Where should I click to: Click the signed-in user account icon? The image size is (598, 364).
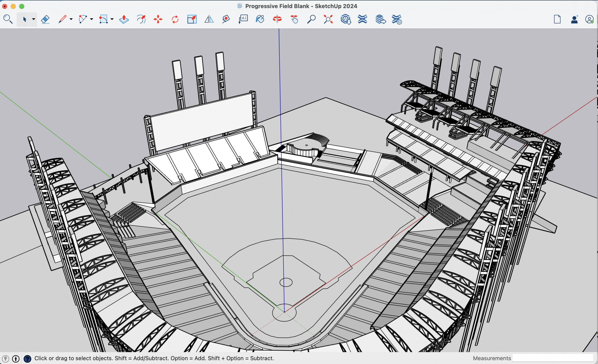[x=589, y=19]
